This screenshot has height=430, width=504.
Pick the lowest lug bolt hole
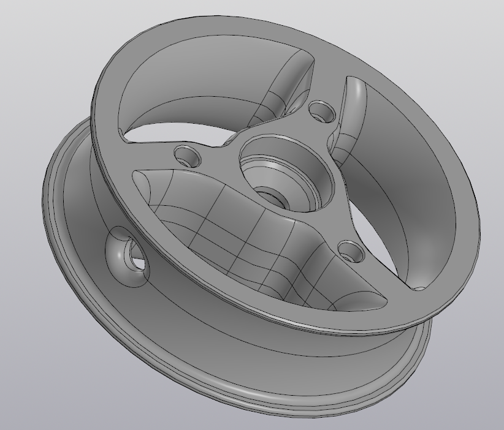351,252
